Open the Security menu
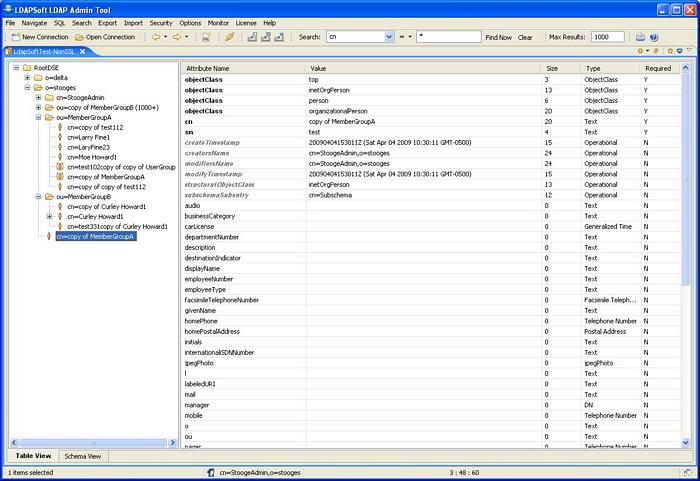 (160, 22)
